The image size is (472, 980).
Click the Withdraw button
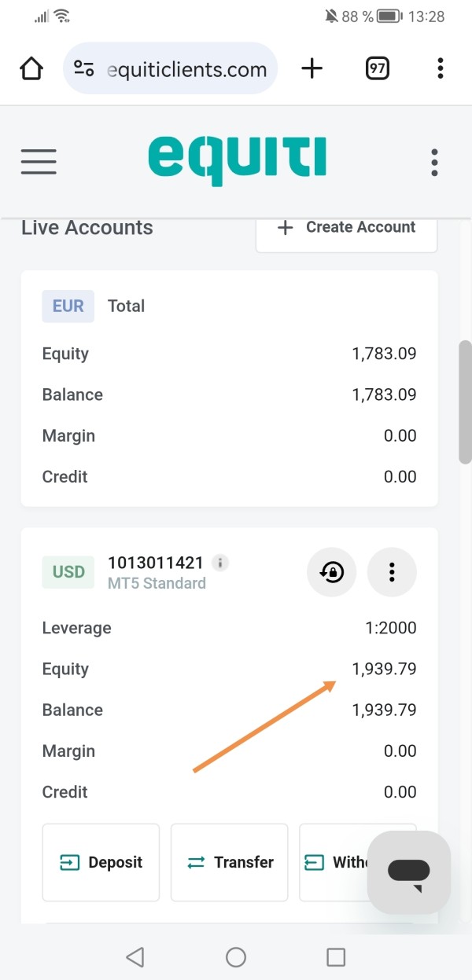tap(334, 862)
